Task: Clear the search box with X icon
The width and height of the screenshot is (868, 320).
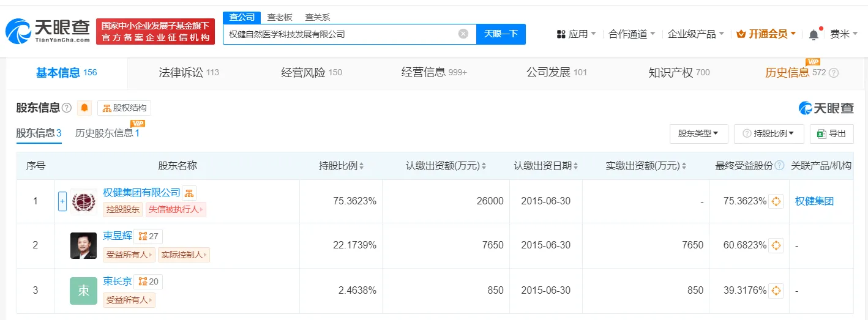Action: 463,34
